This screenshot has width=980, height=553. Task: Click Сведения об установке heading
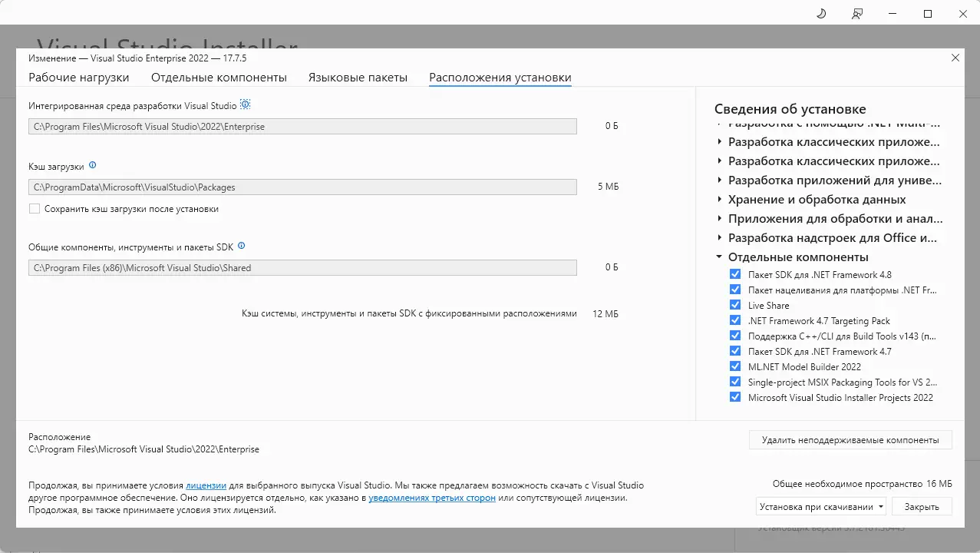click(790, 109)
